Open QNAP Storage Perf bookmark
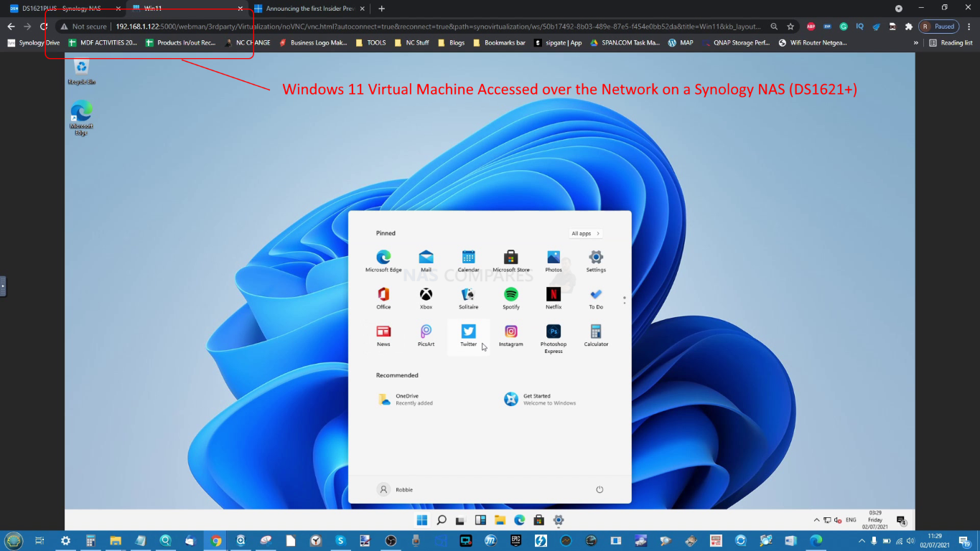The width and height of the screenshot is (980, 551). tap(735, 42)
